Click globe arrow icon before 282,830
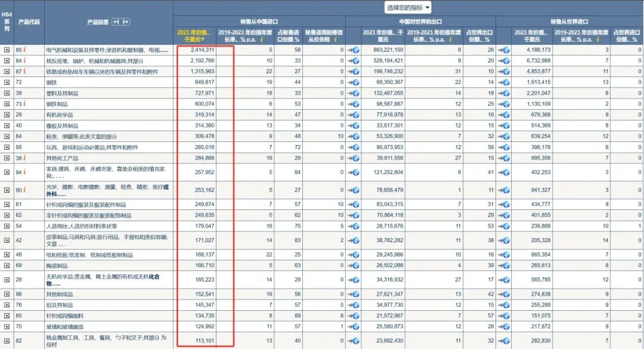The height and width of the screenshot is (349, 644). [503, 341]
